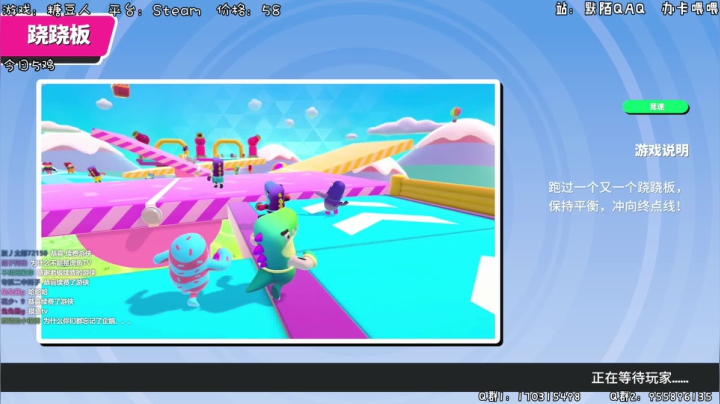Click the 办卡喂喂 overlay text
Viewport: 720px width, 404px height.
pyautogui.click(x=689, y=9)
